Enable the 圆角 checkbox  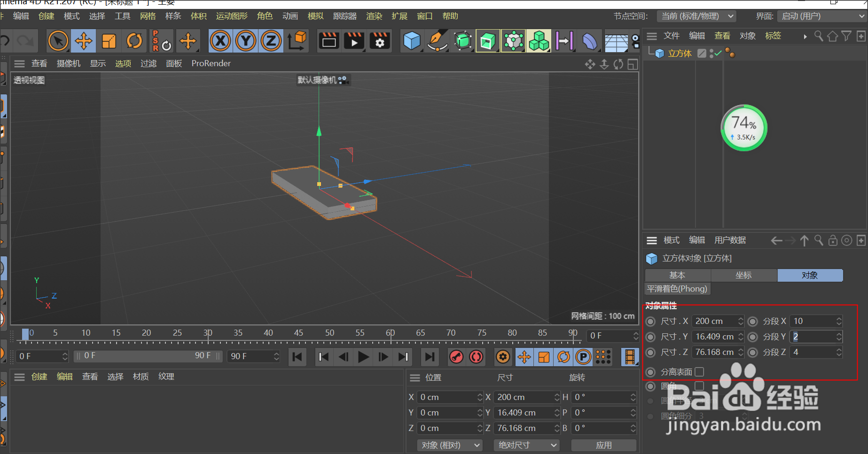tap(699, 386)
